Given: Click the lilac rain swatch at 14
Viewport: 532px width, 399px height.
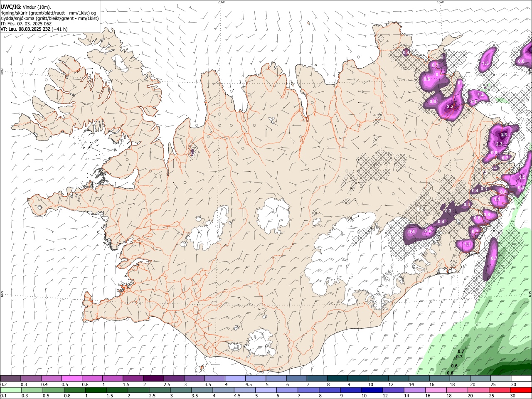Looking at the screenshot, I should pos(414,390).
